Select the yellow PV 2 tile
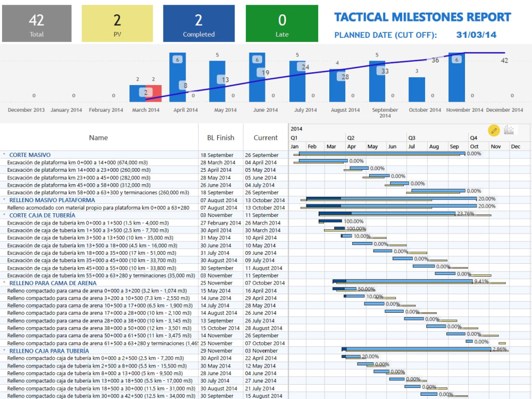Image resolution: width=532 pixels, height=399 pixels. tap(117, 23)
